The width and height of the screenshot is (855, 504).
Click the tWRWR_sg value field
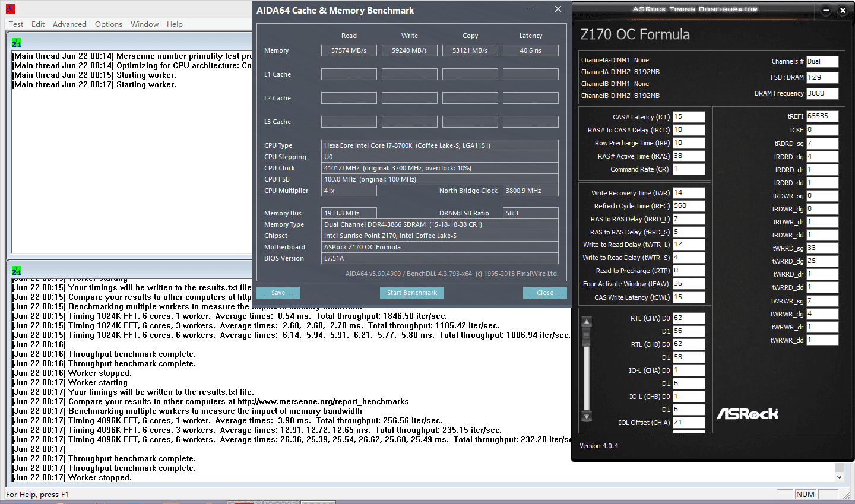pyautogui.click(x=822, y=301)
